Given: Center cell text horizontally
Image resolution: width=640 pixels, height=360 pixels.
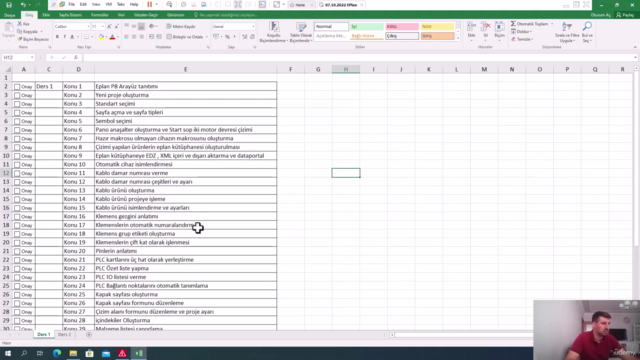Looking at the screenshot, I should [x=133, y=37].
